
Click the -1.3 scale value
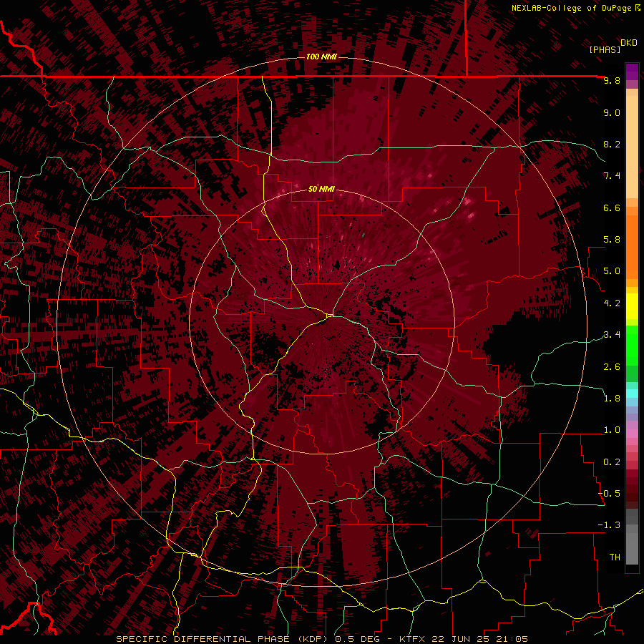point(609,525)
